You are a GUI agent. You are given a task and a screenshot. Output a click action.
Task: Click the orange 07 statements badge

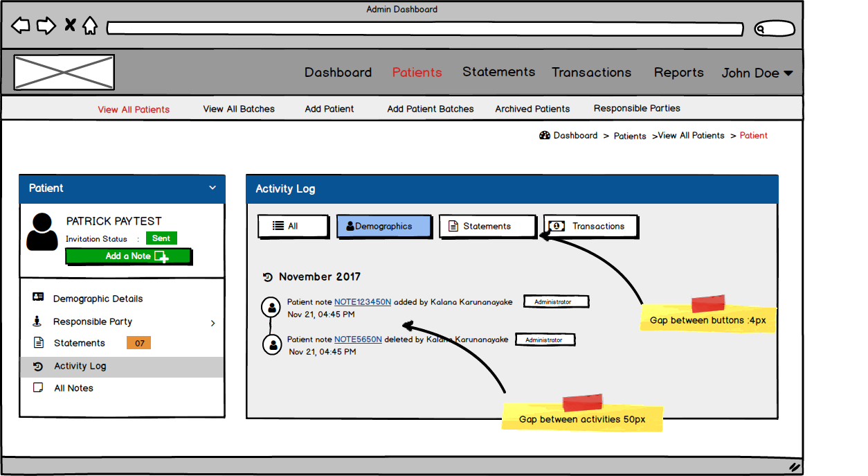(138, 343)
